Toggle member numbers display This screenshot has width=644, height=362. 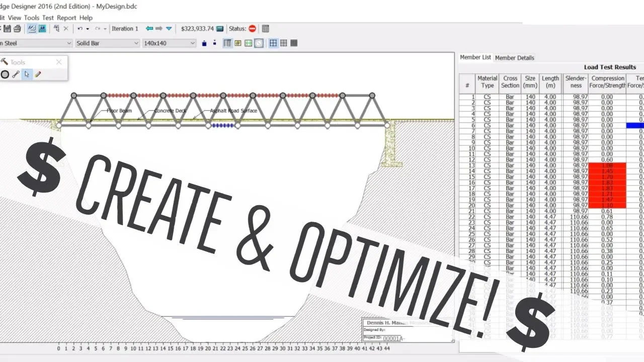pos(238,43)
